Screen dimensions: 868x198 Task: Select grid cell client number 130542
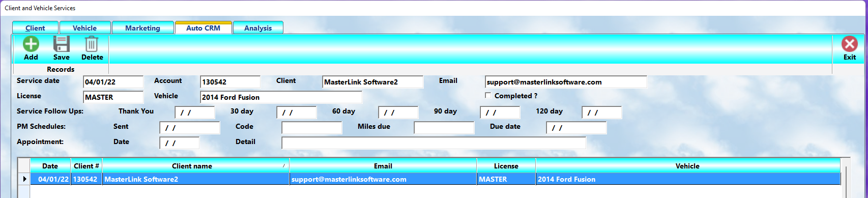pos(86,179)
